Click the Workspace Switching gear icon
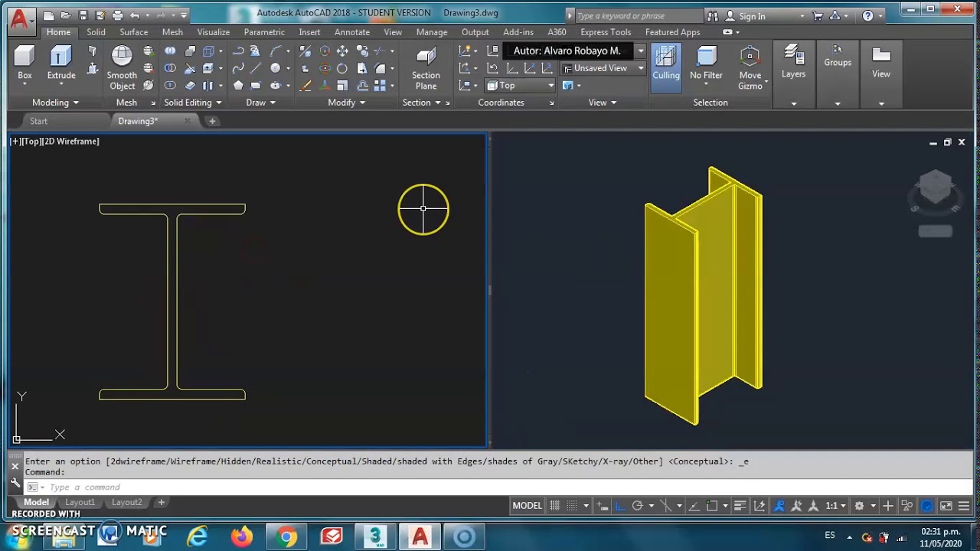Screen dimensions: 980x551 click(x=859, y=506)
